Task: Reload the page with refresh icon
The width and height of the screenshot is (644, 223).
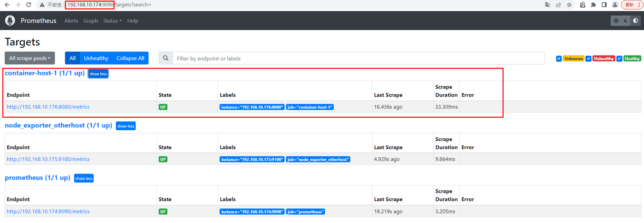Action: point(29,5)
